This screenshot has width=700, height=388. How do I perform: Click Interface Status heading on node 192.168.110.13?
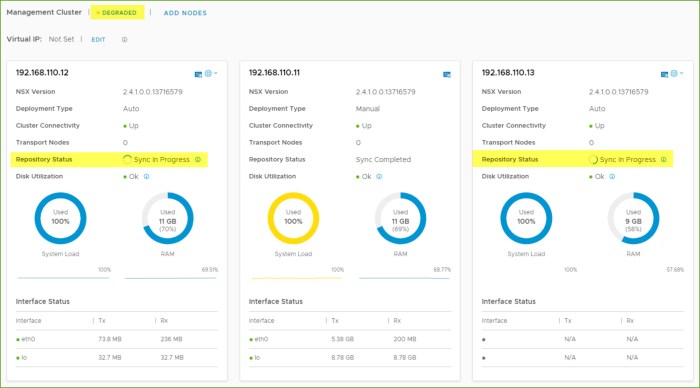(508, 302)
